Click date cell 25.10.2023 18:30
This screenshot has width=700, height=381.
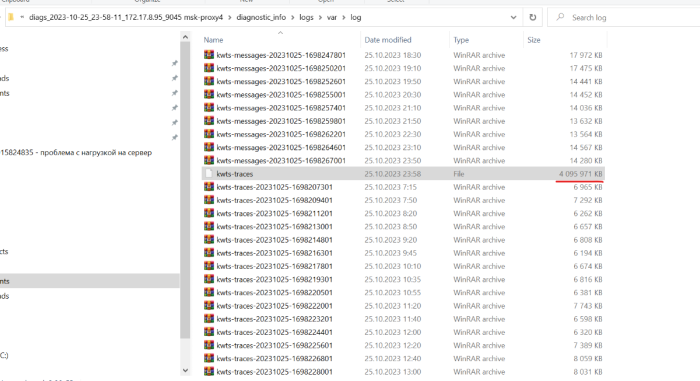(x=392, y=55)
